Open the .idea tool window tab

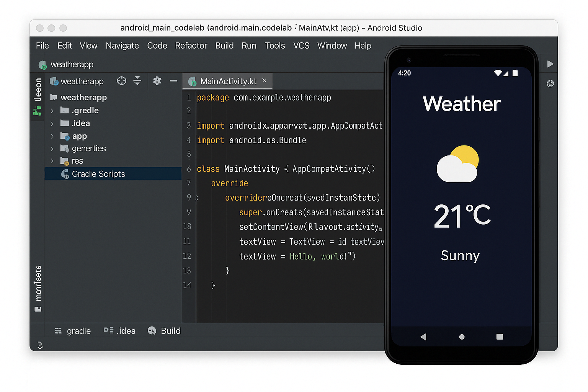pyautogui.click(x=120, y=330)
